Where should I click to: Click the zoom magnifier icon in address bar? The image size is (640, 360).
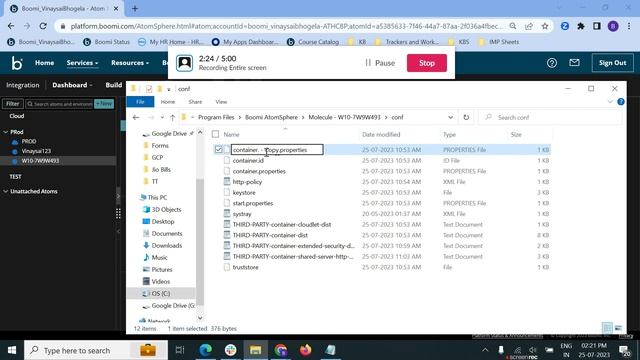pyautogui.click(x=513, y=26)
